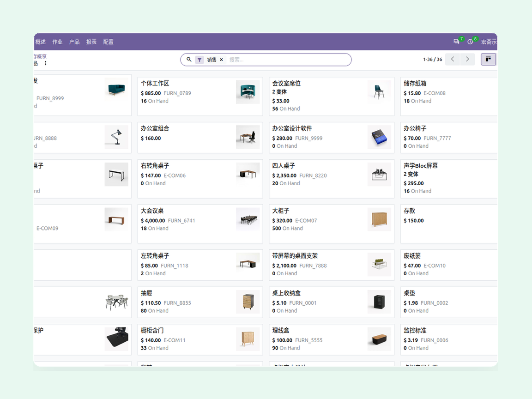Open the 理线盒 thumbnail

coord(379,339)
